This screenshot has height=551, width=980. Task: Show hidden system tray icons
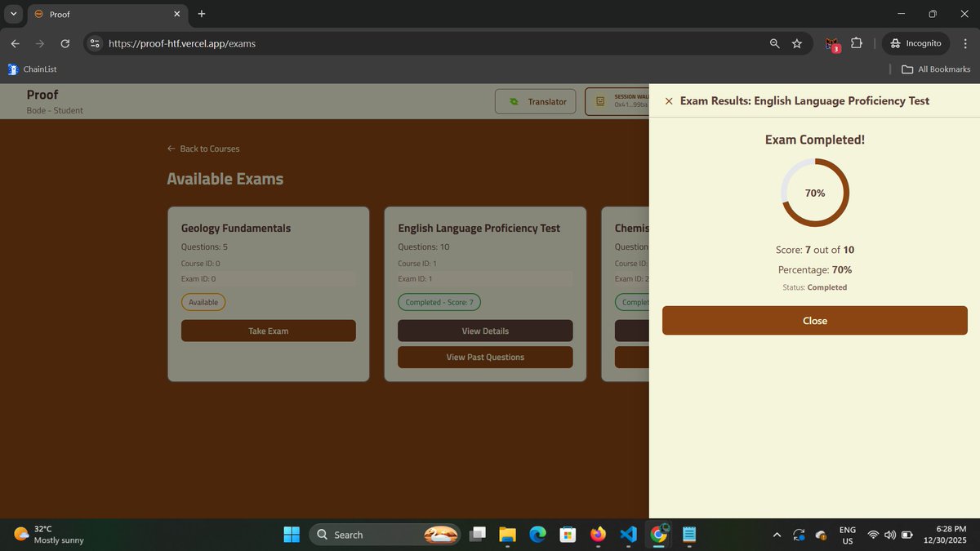point(777,535)
